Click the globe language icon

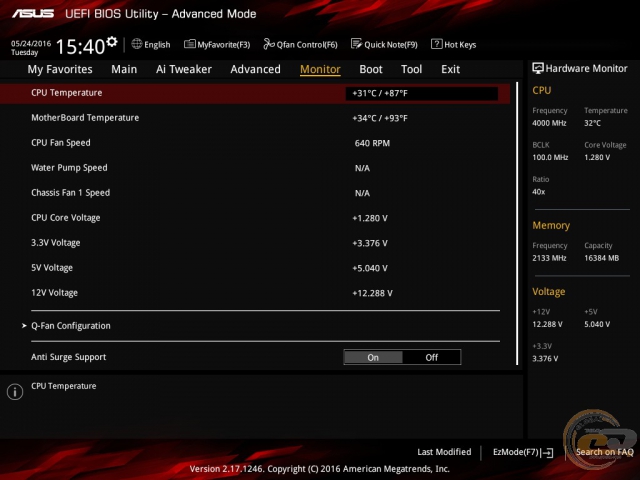[137, 44]
